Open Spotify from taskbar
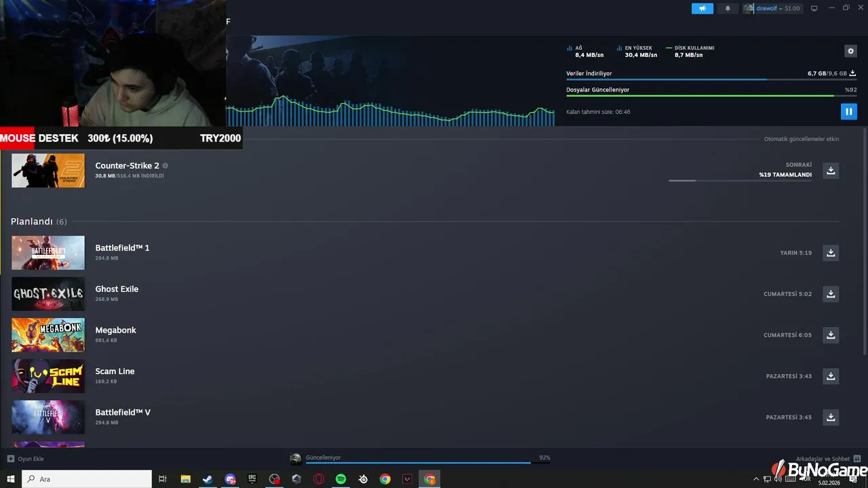Image resolution: width=868 pixels, height=488 pixels. pos(341,479)
